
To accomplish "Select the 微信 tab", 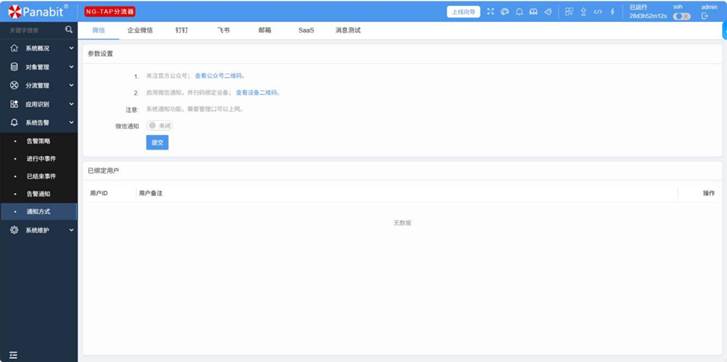I will [98, 30].
